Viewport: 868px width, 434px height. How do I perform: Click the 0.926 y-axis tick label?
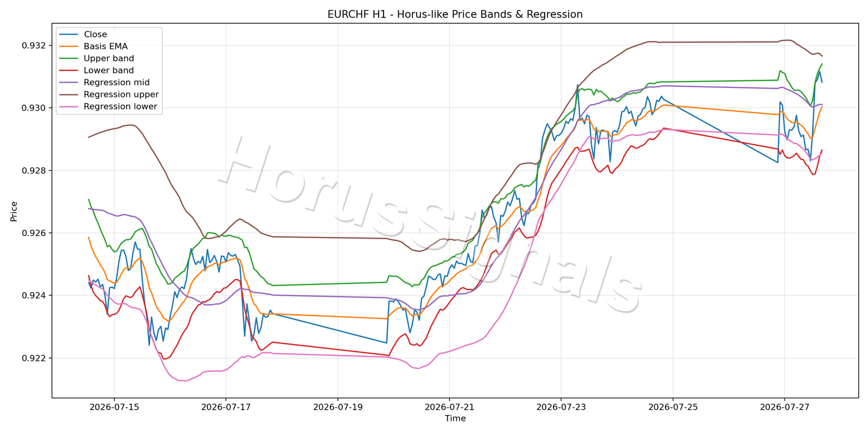[x=34, y=233]
